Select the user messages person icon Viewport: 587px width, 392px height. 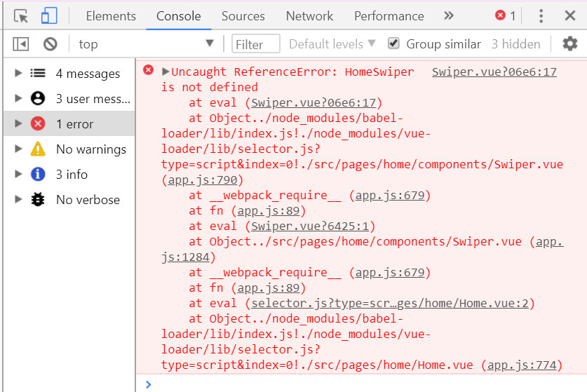coord(38,98)
